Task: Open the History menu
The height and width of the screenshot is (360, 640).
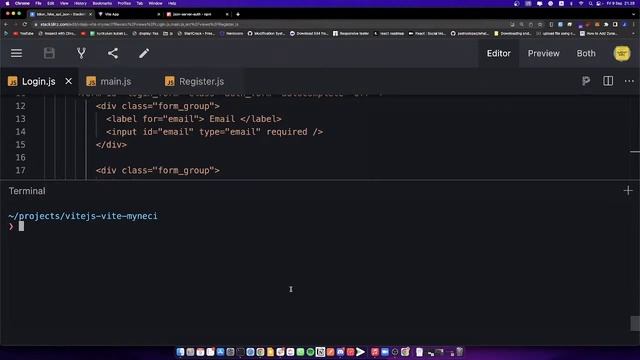Action: (80, 3)
